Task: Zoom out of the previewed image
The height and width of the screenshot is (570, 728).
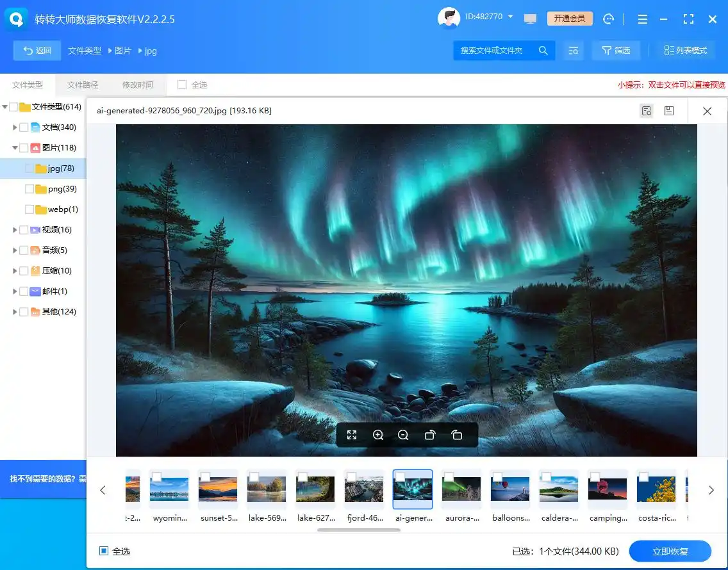Action: pyautogui.click(x=403, y=434)
